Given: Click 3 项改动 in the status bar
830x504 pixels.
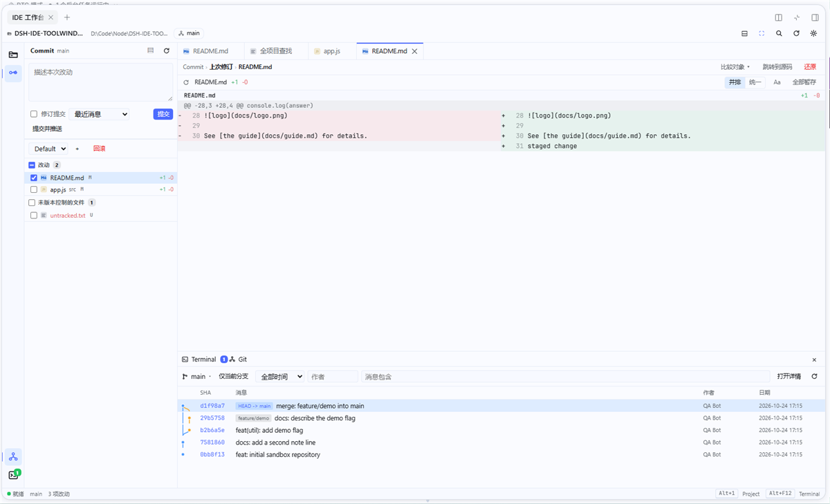Looking at the screenshot, I should coord(59,494).
